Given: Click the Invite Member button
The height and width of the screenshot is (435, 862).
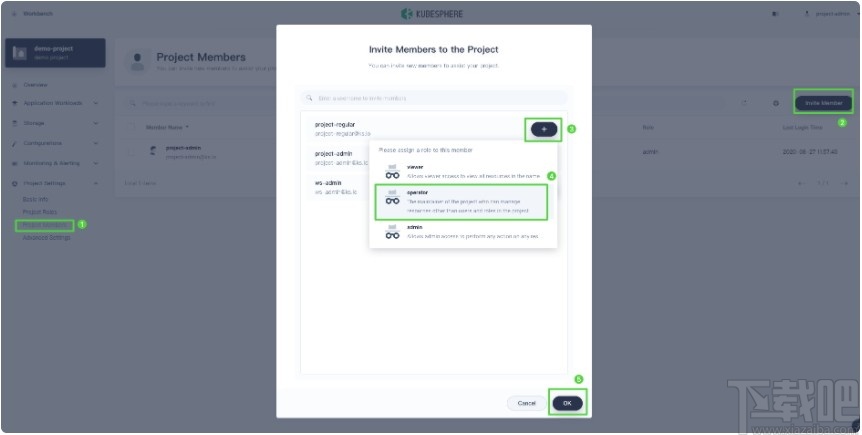Looking at the screenshot, I should (x=824, y=102).
